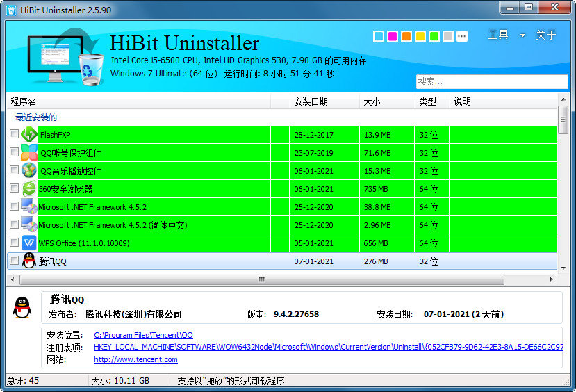Sort by the 说明 column header
Image resolution: width=576 pixels, height=392 pixels.
pos(503,101)
